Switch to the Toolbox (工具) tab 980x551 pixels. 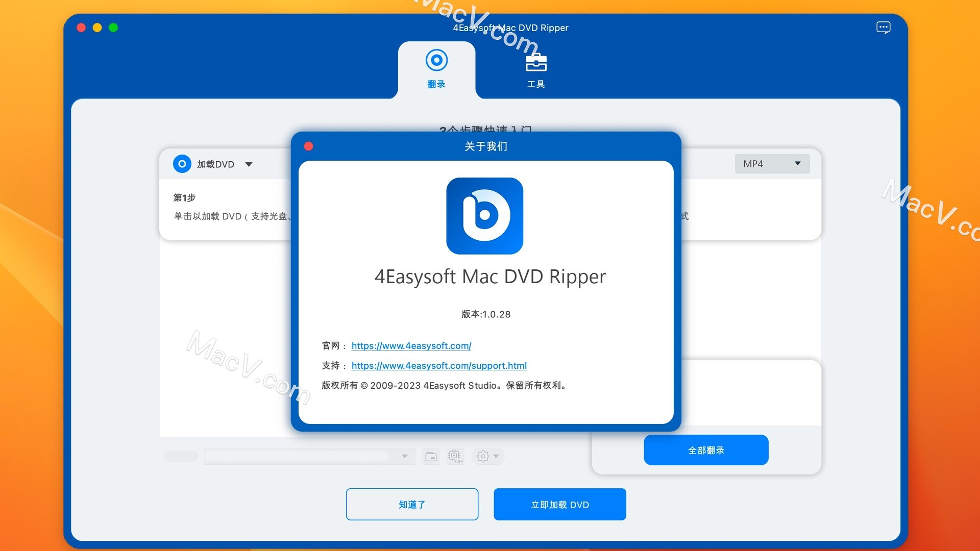coord(536,70)
